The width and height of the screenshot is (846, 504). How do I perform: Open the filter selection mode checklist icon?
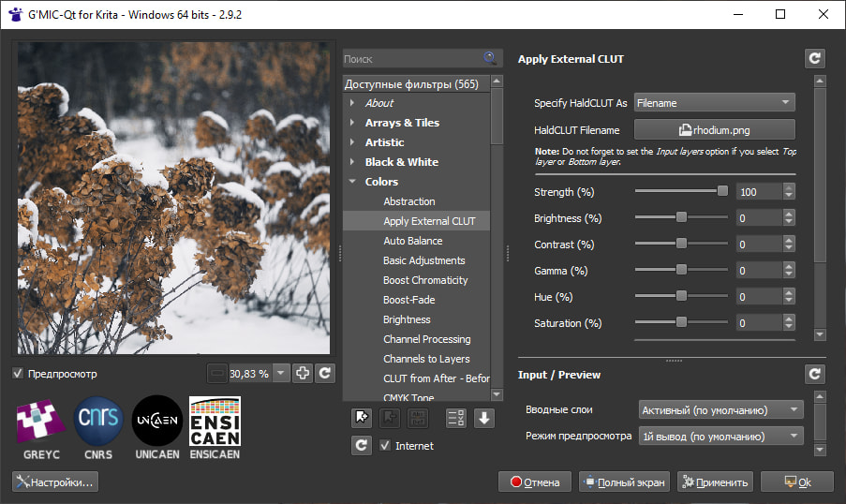tap(455, 418)
